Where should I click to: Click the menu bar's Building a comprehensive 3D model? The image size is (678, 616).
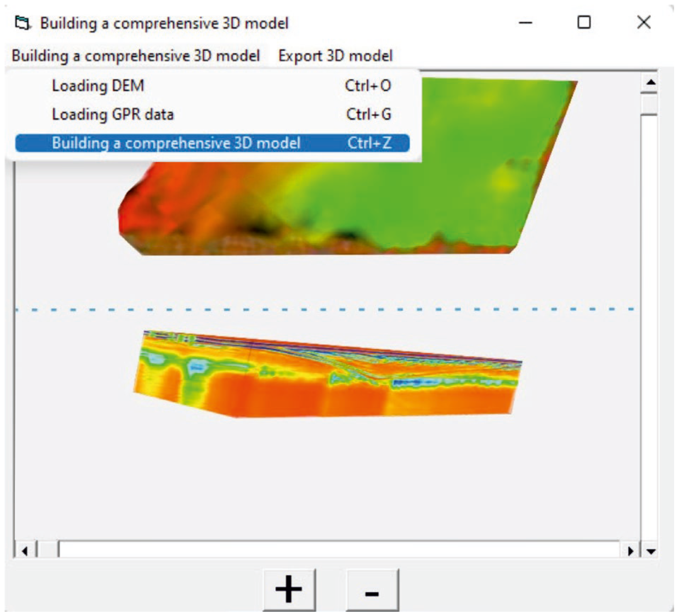click(136, 56)
